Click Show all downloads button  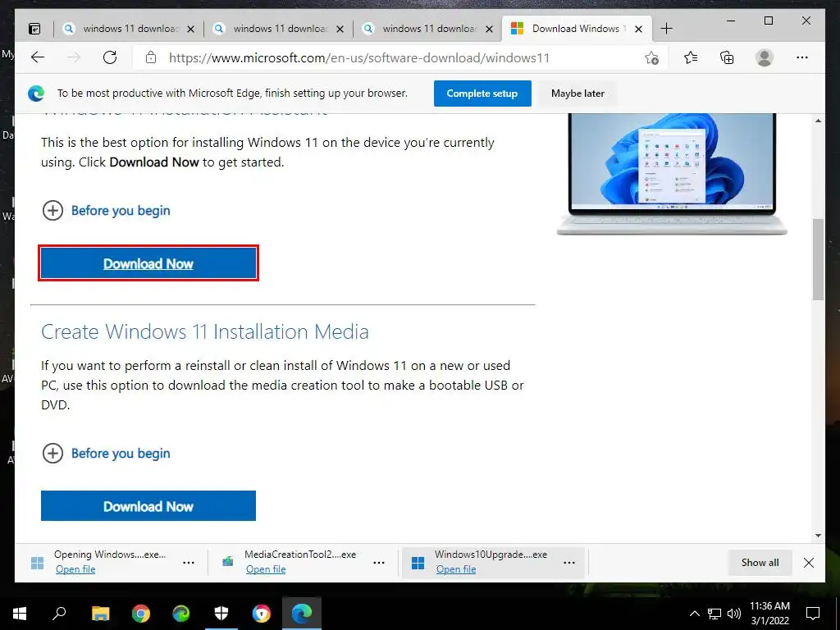(x=760, y=563)
